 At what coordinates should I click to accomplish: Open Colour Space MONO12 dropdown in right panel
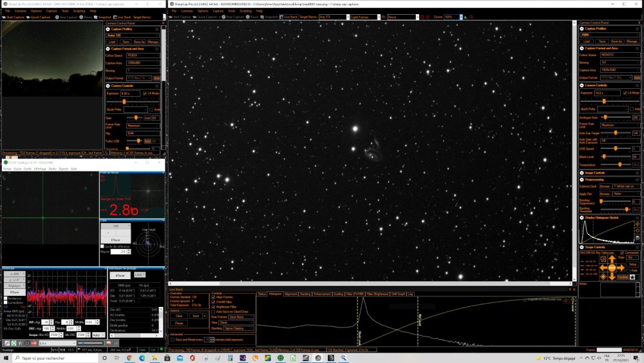[620, 55]
